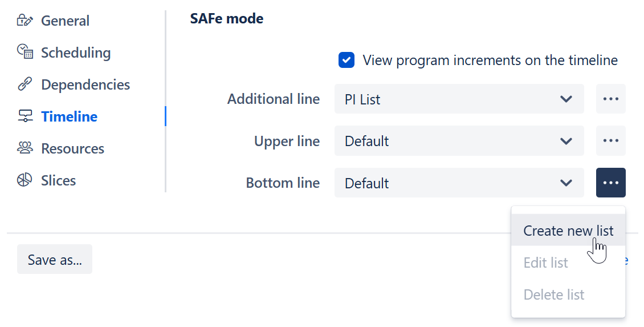This screenshot has height=327, width=644.
Task: Click the Slices pie icon
Action: click(25, 180)
